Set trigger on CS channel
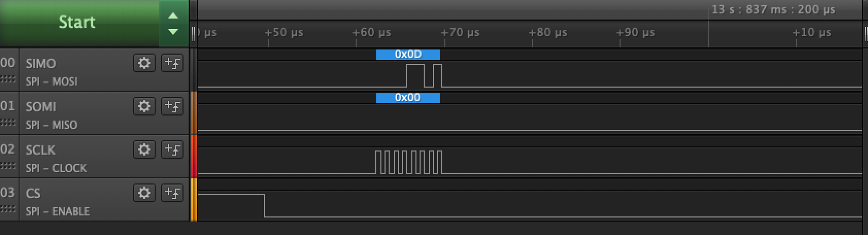Viewport: 868px width, 235px height. click(172, 193)
